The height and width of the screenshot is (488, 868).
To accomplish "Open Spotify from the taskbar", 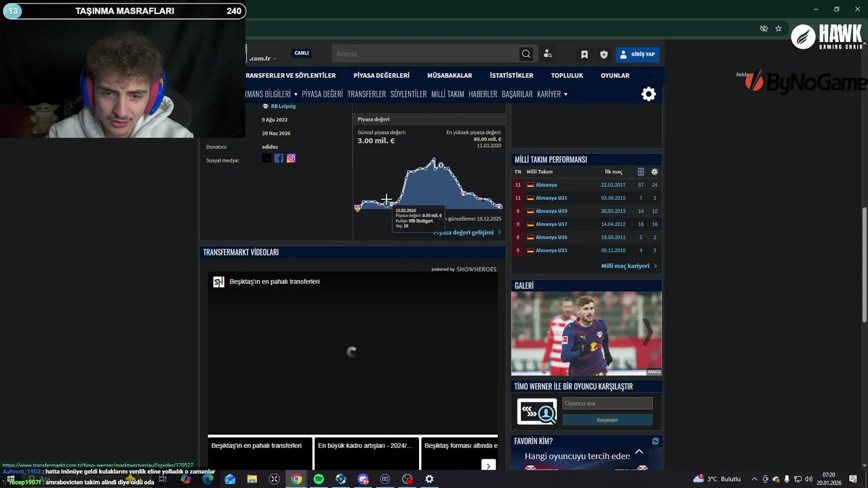I will (319, 479).
